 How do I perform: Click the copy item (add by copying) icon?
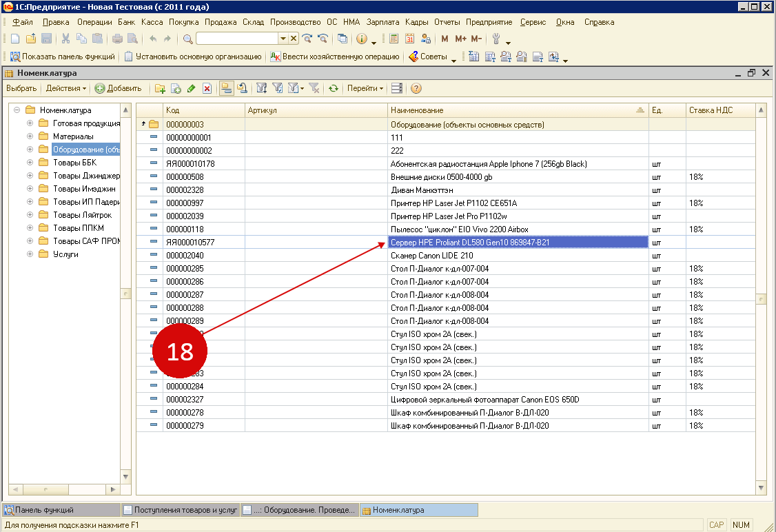click(176, 88)
